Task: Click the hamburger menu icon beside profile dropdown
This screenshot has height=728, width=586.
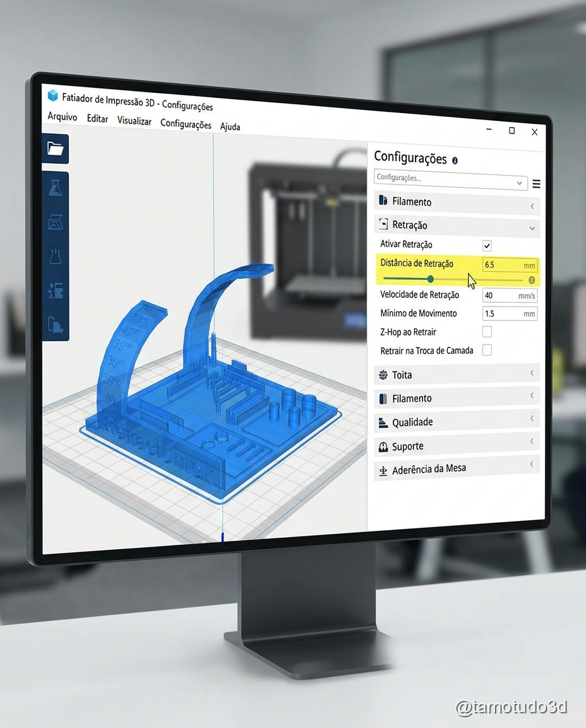Action: (x=536, y=184)
